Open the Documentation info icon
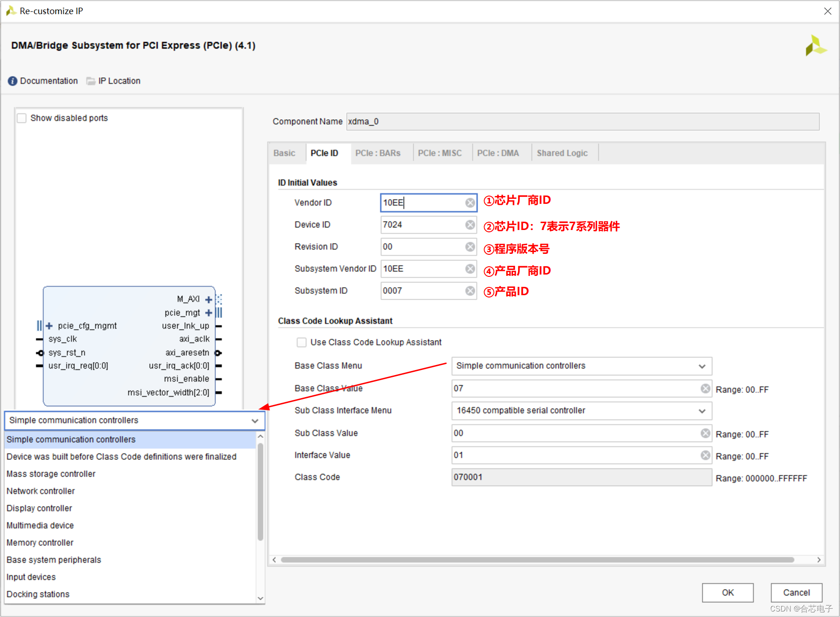Viewport: 840px width, 617px height. pyautogui.click(x=12, y=81)
